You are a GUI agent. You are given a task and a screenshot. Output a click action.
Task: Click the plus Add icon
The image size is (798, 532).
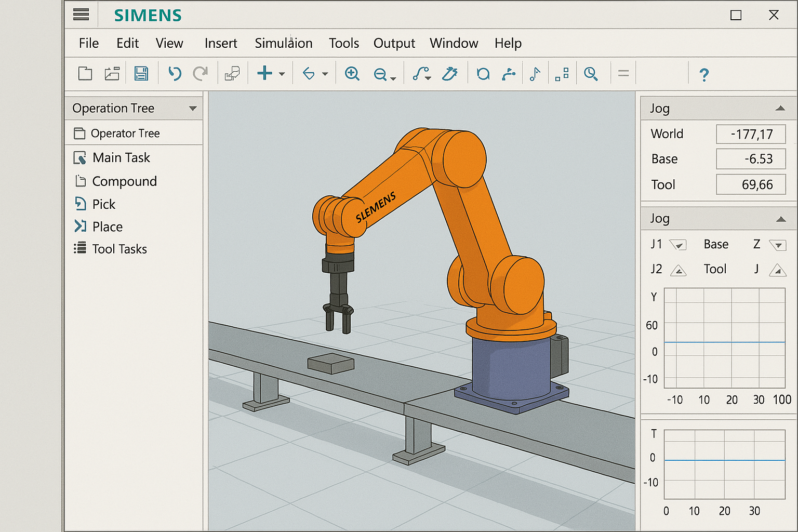tap(265, 73)
